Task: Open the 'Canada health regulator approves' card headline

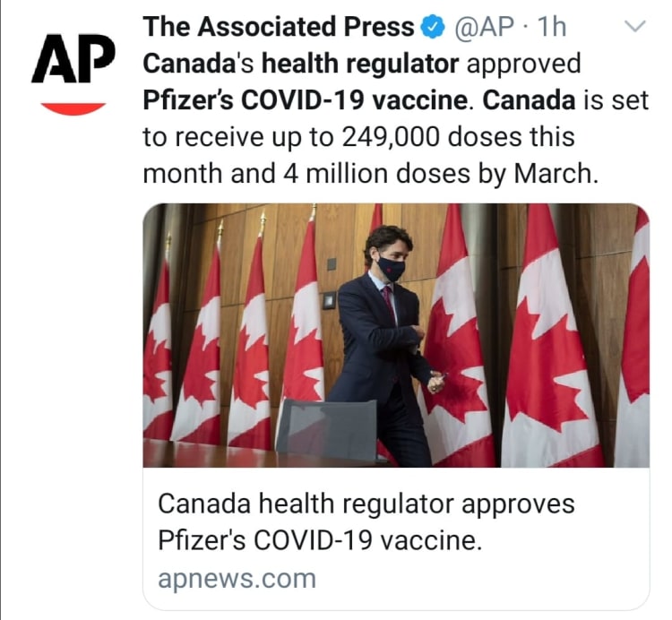Action: tap(366, 504)
